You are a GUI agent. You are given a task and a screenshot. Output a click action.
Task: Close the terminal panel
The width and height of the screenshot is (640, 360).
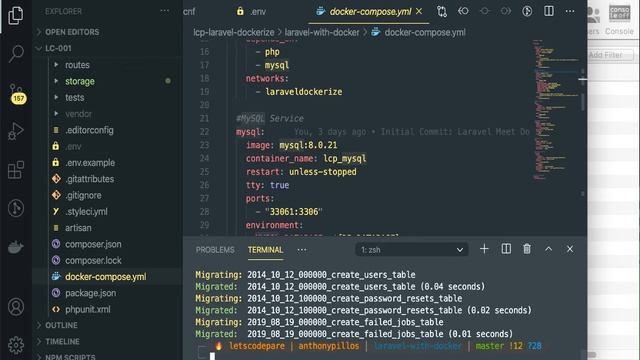pyautogui.click(x=570, y=249)
